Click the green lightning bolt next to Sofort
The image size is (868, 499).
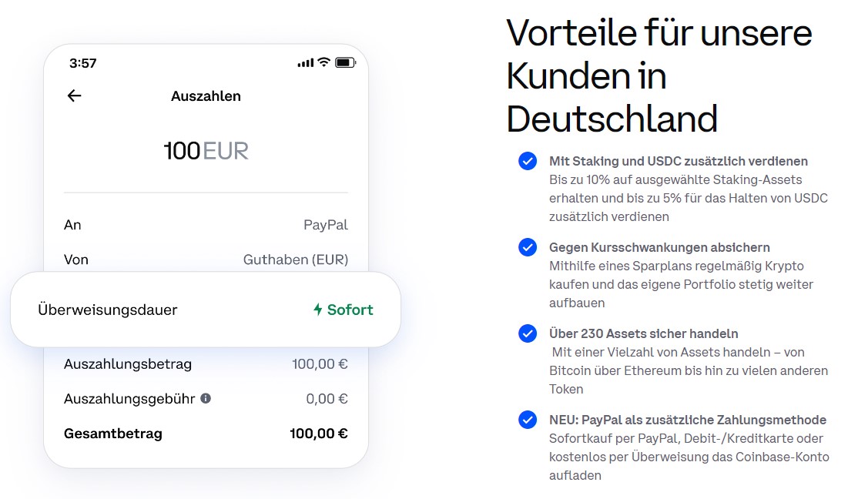(x=318, y=310)
